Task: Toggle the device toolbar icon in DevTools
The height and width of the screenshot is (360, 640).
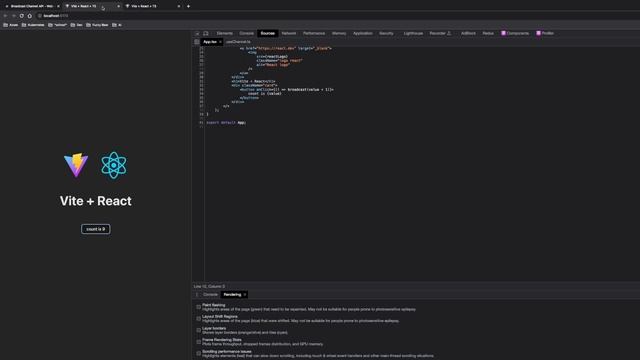Action: click(x=206, y=33)
